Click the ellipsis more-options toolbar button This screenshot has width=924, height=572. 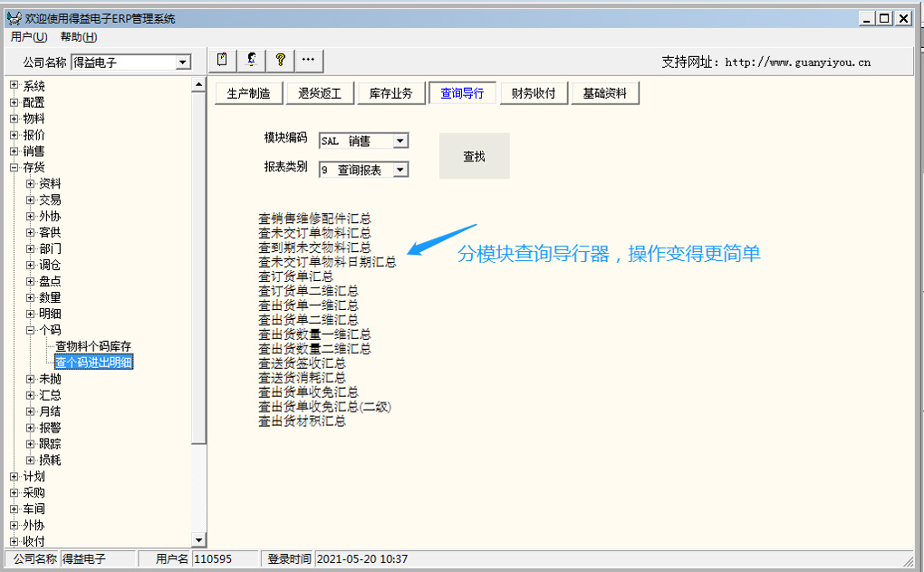(x=308, y=60)
